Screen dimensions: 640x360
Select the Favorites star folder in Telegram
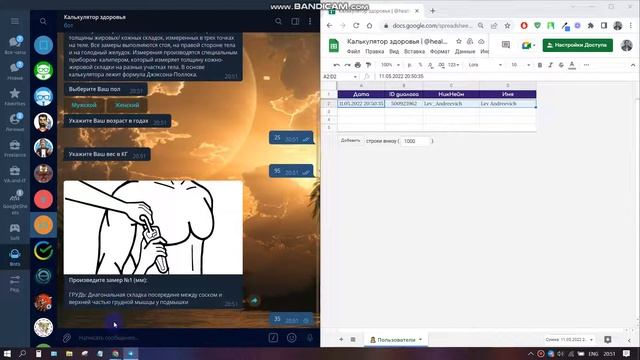(15, 97)
